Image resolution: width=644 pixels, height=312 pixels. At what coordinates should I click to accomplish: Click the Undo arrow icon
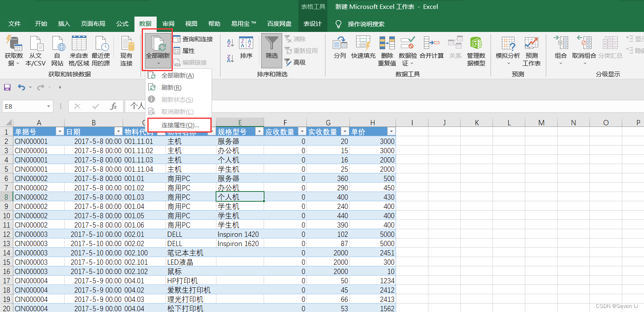[21, 87]
